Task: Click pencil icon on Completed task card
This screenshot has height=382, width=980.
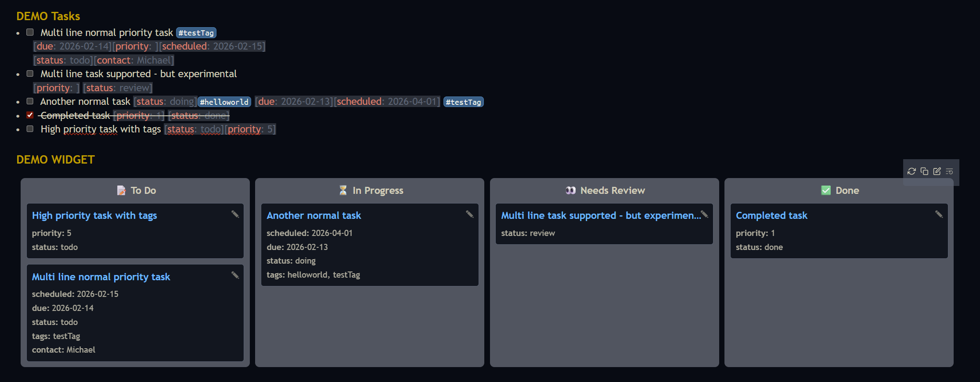Action: coord(939,214)
